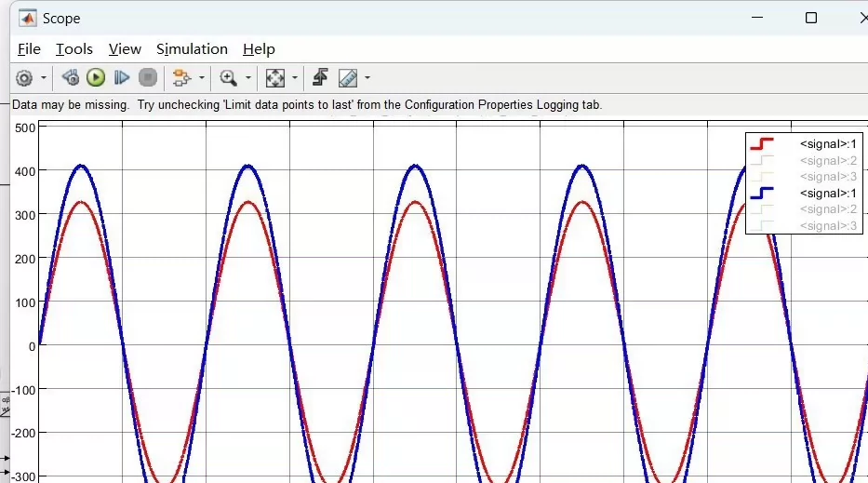This screenshot has height=483, width=868.
Task: Click the Scale Axes Limits icon
Action: 275,78
